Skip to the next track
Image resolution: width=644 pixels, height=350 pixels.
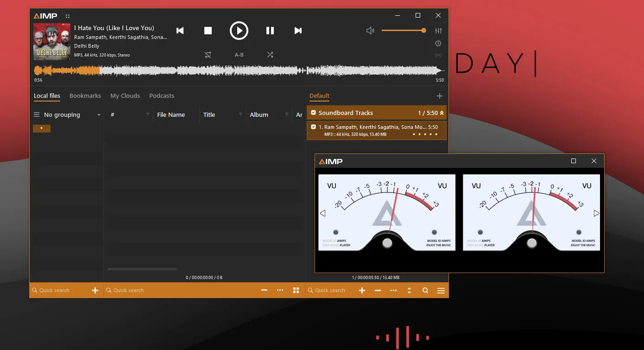click(298, 31)
